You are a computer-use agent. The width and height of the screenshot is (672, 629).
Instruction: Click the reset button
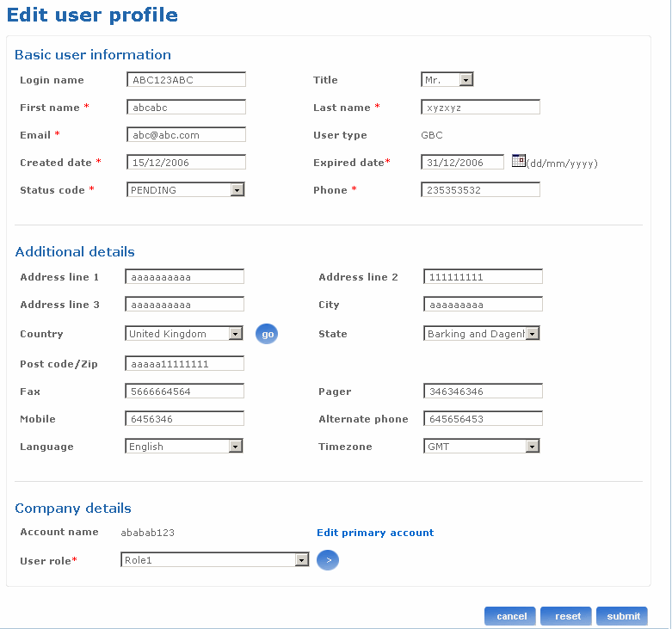pyautogui.click(x=566, y=616)
